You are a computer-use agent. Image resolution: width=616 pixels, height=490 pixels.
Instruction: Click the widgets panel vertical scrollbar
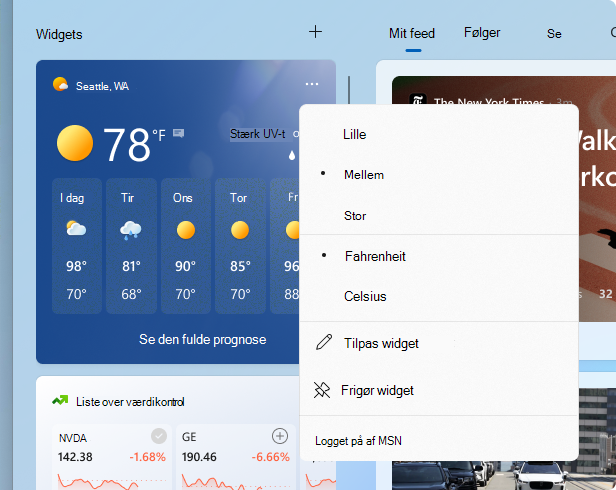(349, 90)
